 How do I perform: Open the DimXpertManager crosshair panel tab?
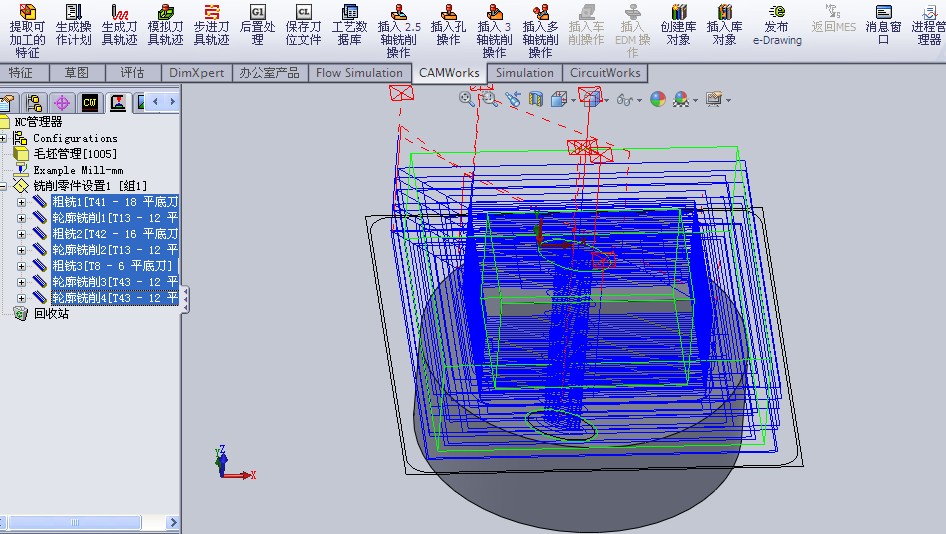click(x=62, y=103)
